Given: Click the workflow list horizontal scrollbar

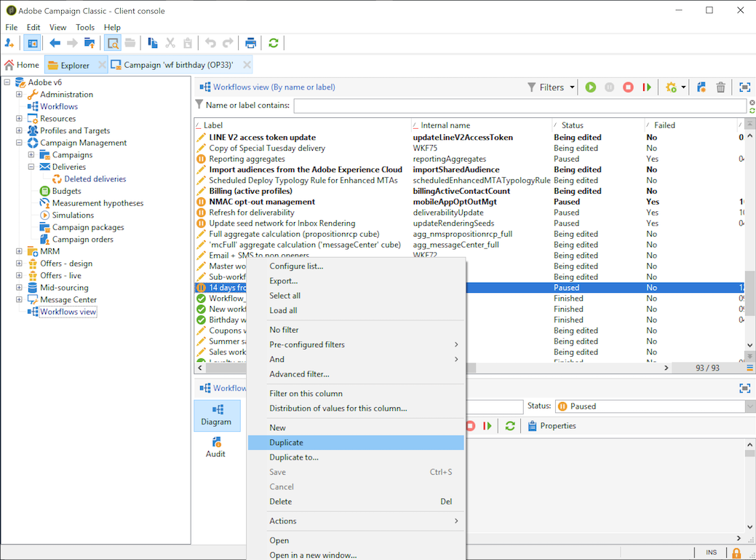Looking at the screenshot, I should (x=568, y=368).
